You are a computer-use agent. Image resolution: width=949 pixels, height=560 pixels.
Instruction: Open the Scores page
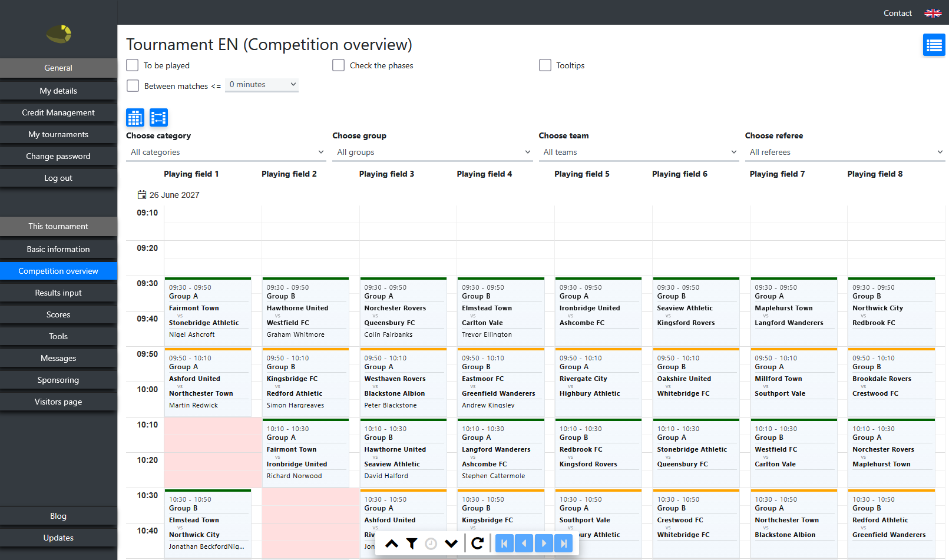point(58,314)
